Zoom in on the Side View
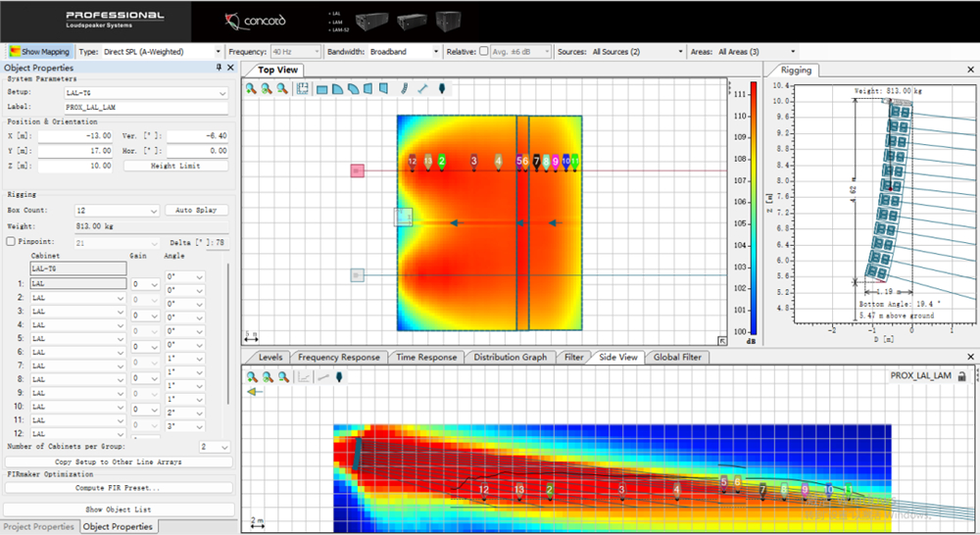This screenshot has height=535, width=980. (252, 377)
